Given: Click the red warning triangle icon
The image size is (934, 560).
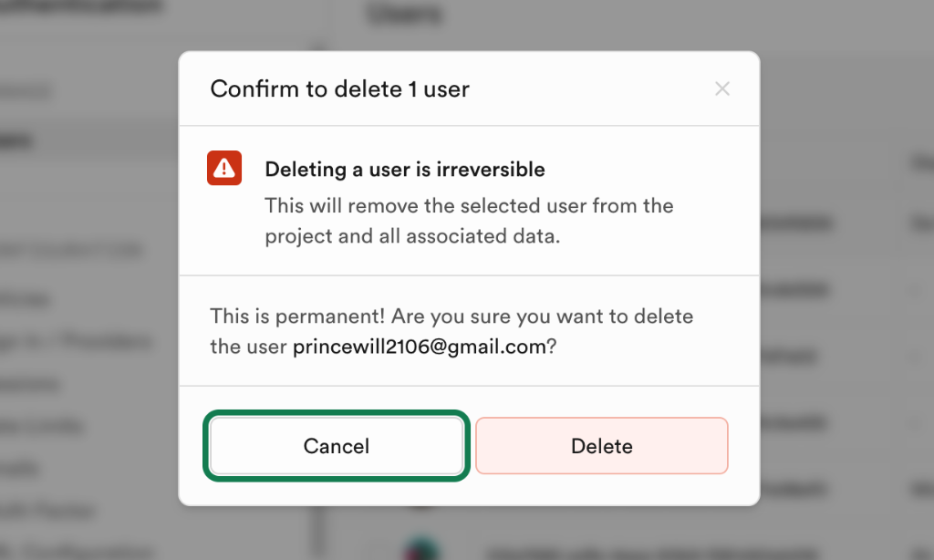Looking at the screenshot, I should [x=224, y=168].
